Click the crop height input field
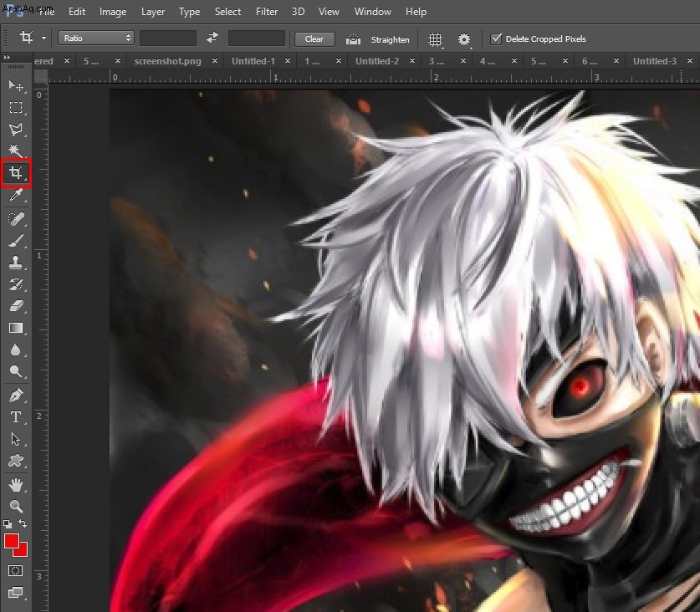 tap(257, 38)
